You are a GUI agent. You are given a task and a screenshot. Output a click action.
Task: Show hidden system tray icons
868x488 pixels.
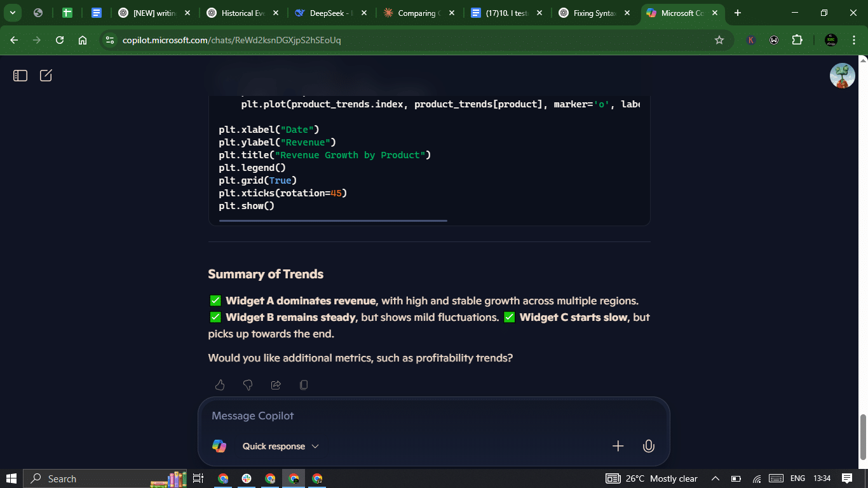715,478
